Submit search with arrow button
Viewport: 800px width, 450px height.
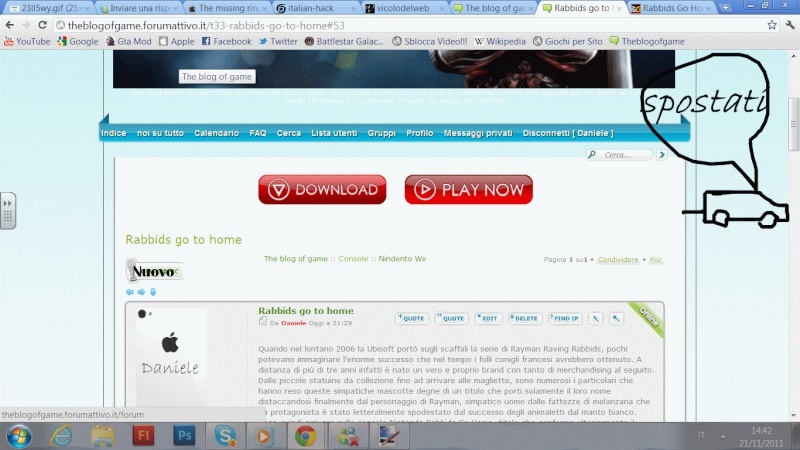point(662,155)
